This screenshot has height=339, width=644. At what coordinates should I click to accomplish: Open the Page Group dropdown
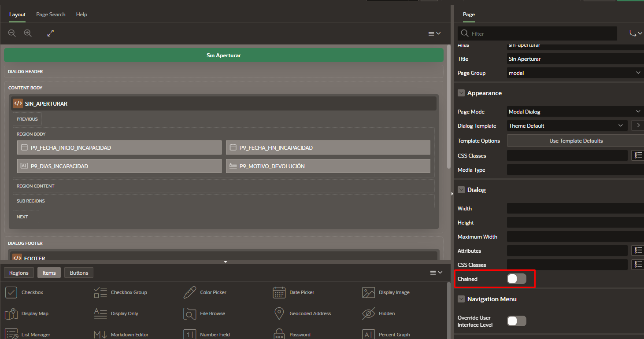pos(574,72)
